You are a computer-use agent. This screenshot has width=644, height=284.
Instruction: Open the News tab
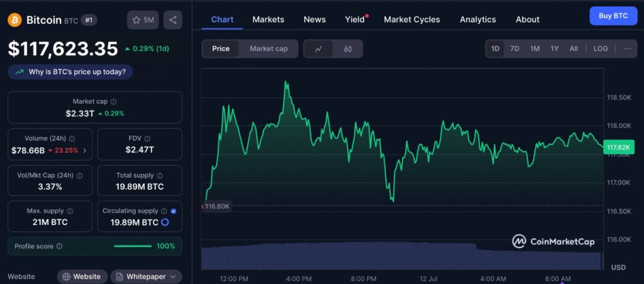tap(314, 19)
